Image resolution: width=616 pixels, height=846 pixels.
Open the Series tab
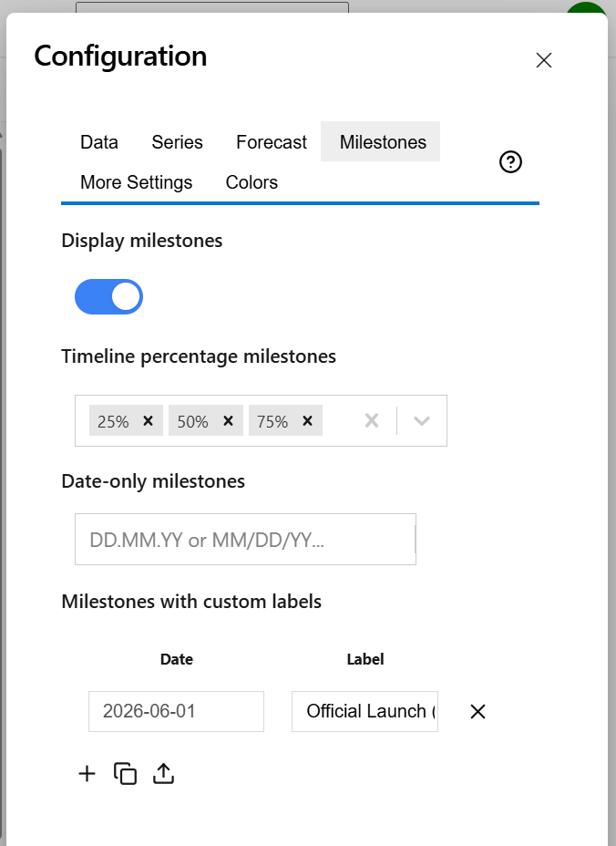(177, 142)
